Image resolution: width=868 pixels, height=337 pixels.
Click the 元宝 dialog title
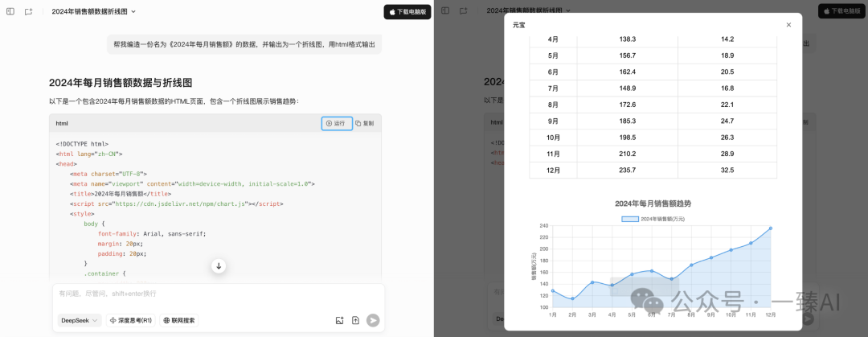tap(518, 25)
